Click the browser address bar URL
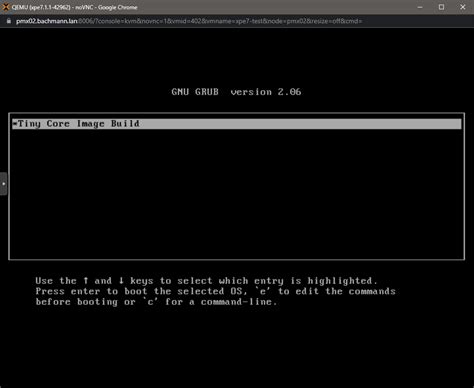This screenshot has height=388, width=474. [189, 21]
